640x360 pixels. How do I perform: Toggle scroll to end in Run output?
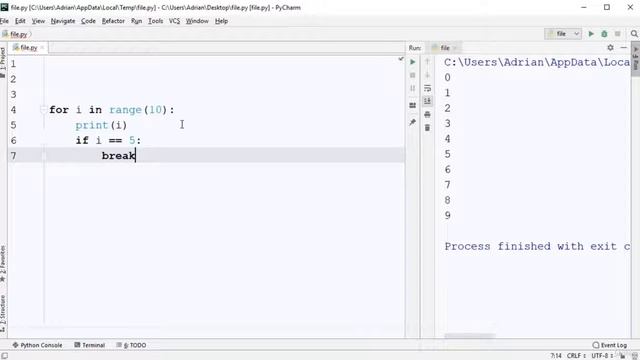pos(427,101)
